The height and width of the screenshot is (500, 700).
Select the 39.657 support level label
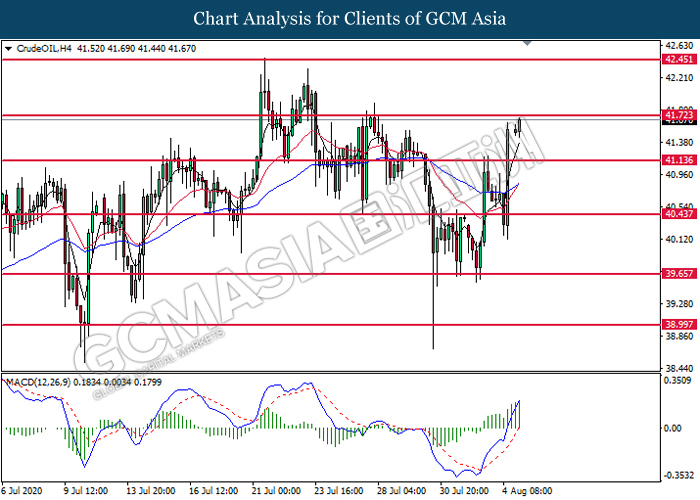point(679,274)
